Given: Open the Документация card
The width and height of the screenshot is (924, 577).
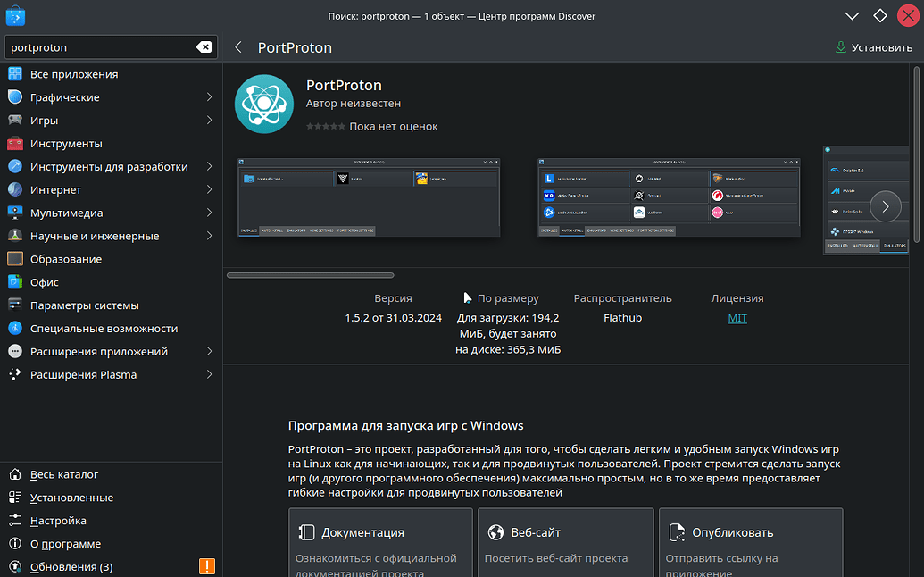Looking at the screenshot, I should 380,542.
